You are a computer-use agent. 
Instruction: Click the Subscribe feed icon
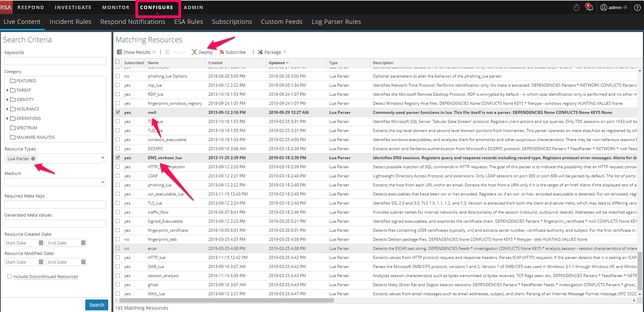coord(222,52)
